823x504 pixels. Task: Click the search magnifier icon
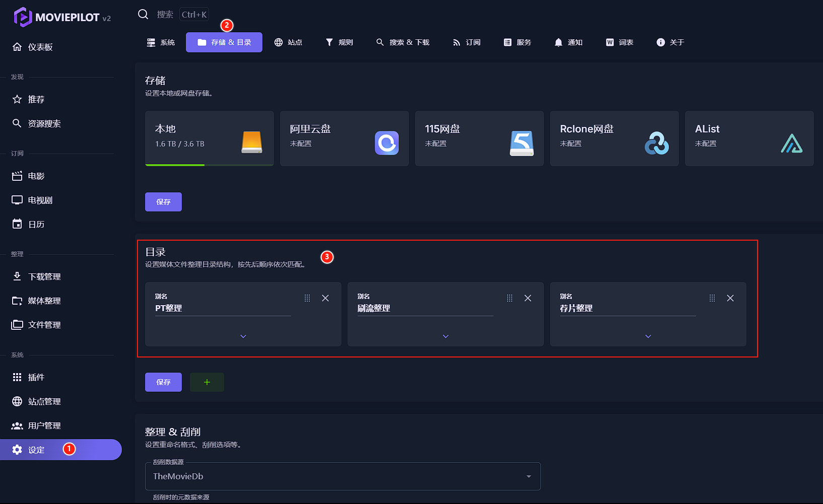pyautogui.click(x=143, y=14)
